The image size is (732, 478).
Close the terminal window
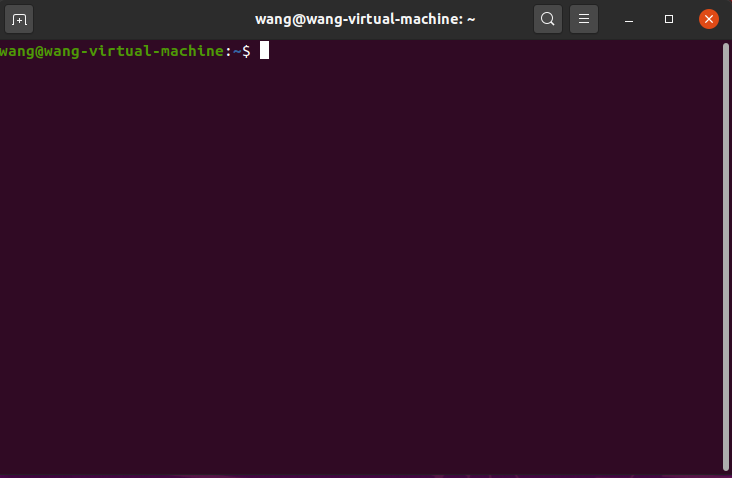[x=709, y=19]
